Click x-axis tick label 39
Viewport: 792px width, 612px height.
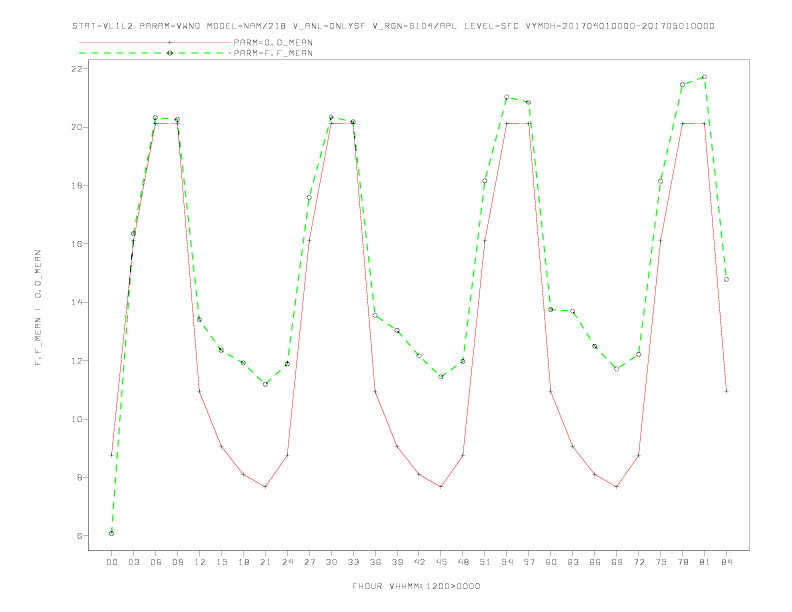point(397,562)
